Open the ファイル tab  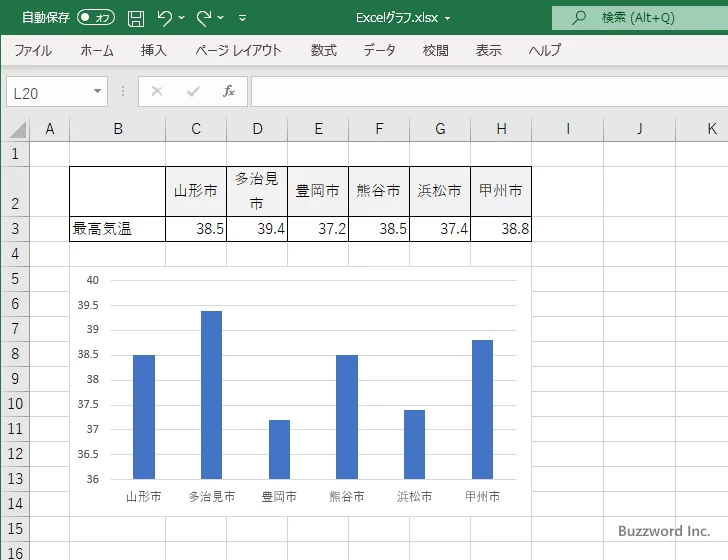click(x=33, y=50)
